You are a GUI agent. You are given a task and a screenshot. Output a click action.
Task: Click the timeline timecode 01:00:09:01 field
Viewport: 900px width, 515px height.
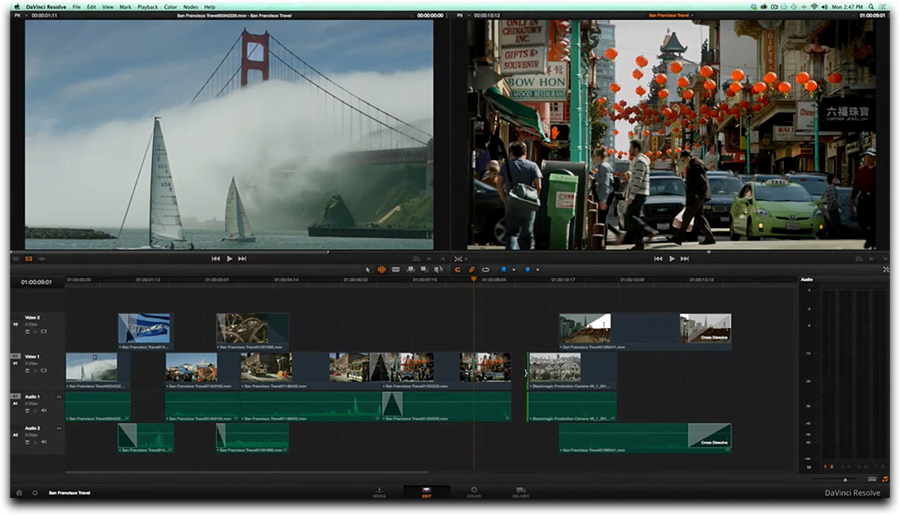[36, 282]
